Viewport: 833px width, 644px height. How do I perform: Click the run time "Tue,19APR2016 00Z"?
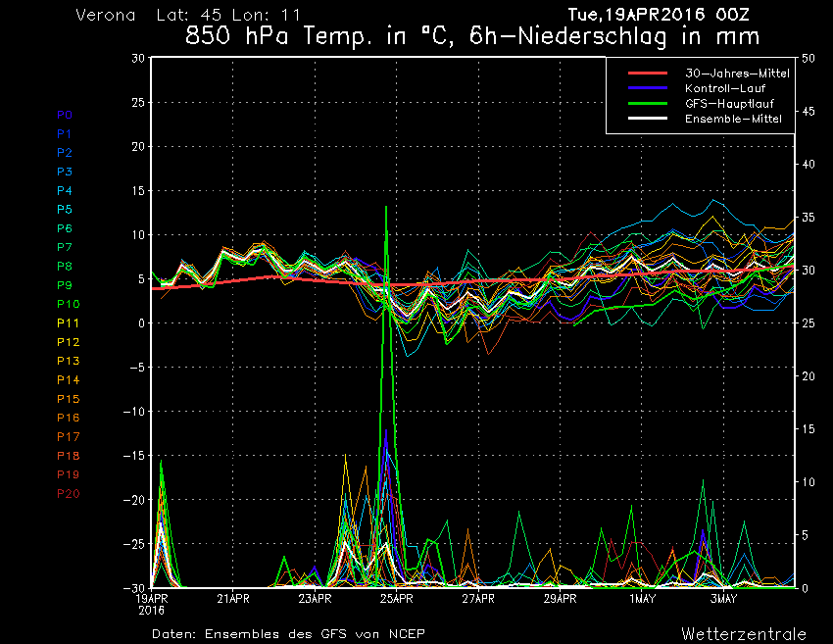[659, 15]
